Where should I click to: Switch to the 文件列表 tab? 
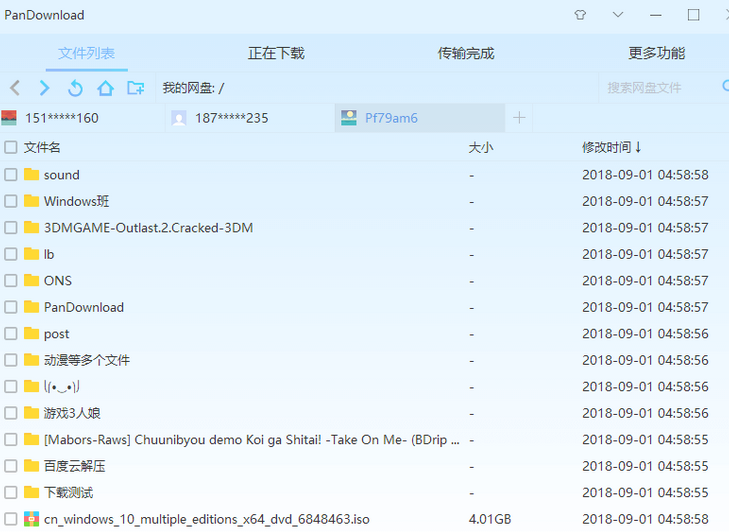(86, 53)
